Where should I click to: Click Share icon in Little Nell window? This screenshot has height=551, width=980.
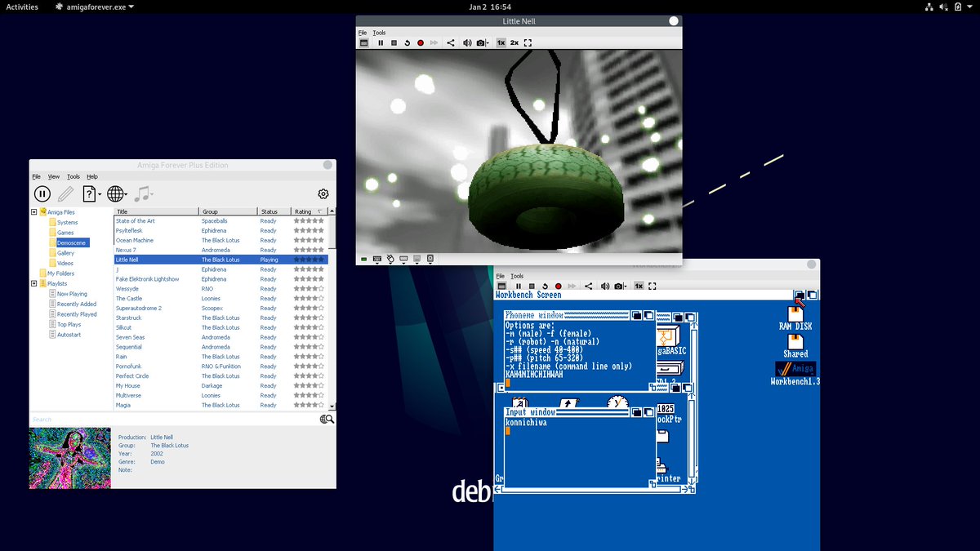click(452, 42)
